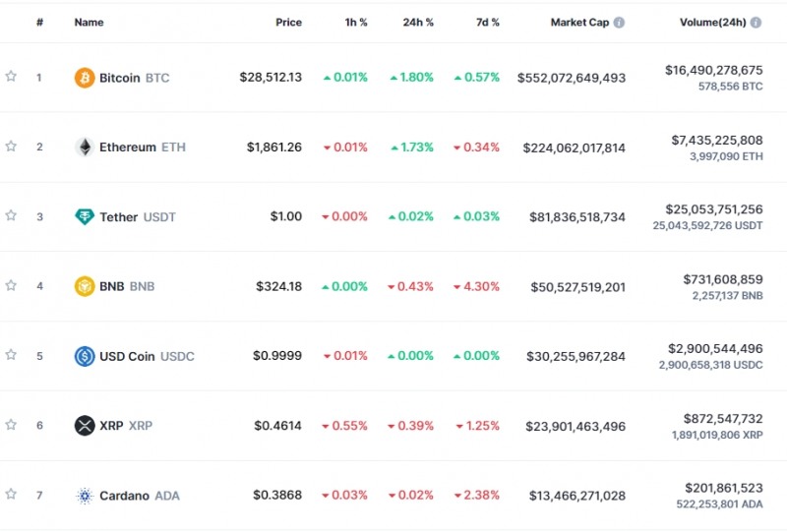The image size is (787, 532).
Task: Open the Market Cap info icon
Action: (x=619, y=23)
